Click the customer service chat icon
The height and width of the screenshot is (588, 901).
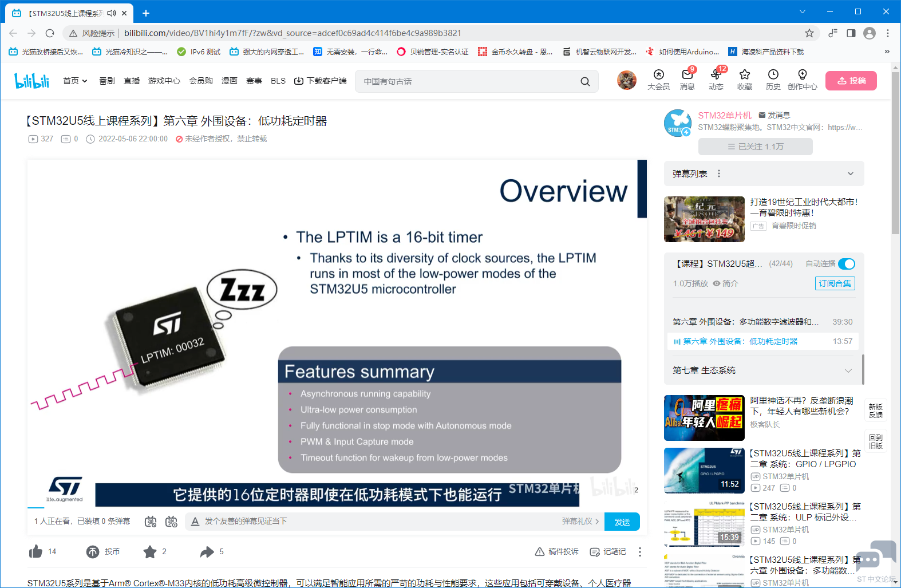(x=875, y=557)
